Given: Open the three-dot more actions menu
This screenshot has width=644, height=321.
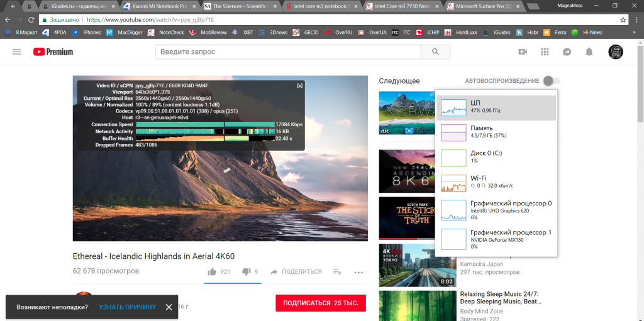Looking at the screenshot, I should 358,272.
